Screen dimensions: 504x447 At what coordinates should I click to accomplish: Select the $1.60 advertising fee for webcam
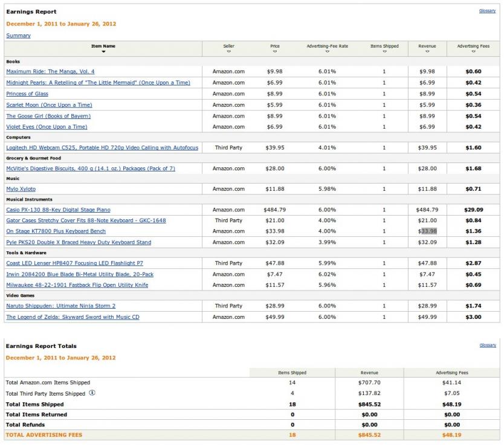pos(473,148)
